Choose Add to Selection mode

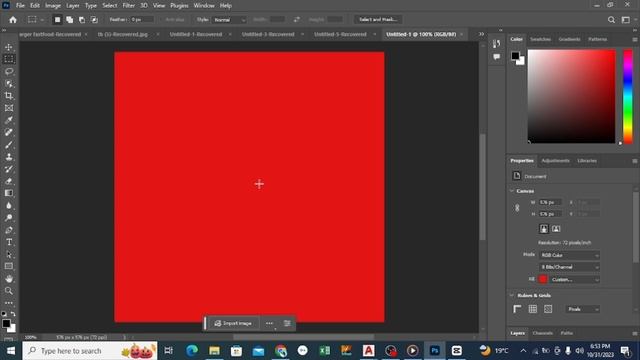click(x=69, y=20)
